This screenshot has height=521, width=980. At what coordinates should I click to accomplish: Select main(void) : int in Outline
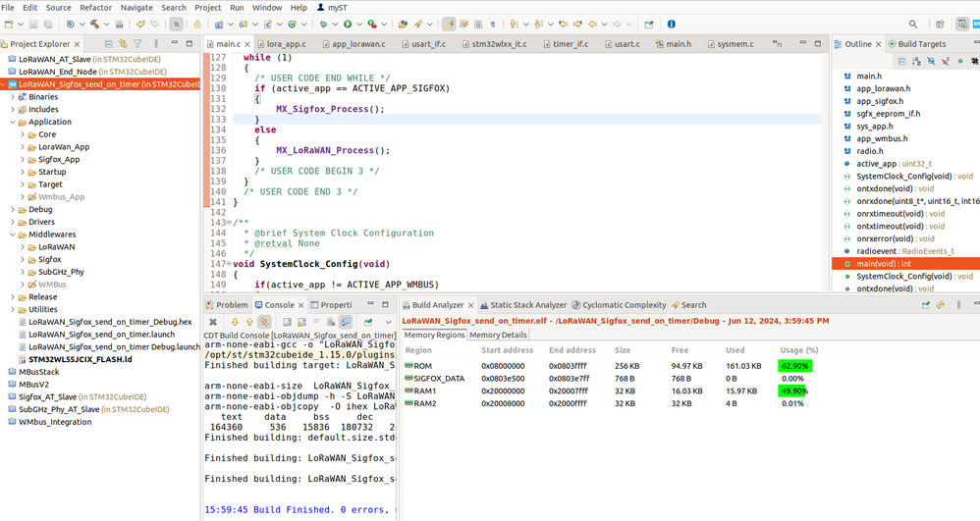pos(905,264)
